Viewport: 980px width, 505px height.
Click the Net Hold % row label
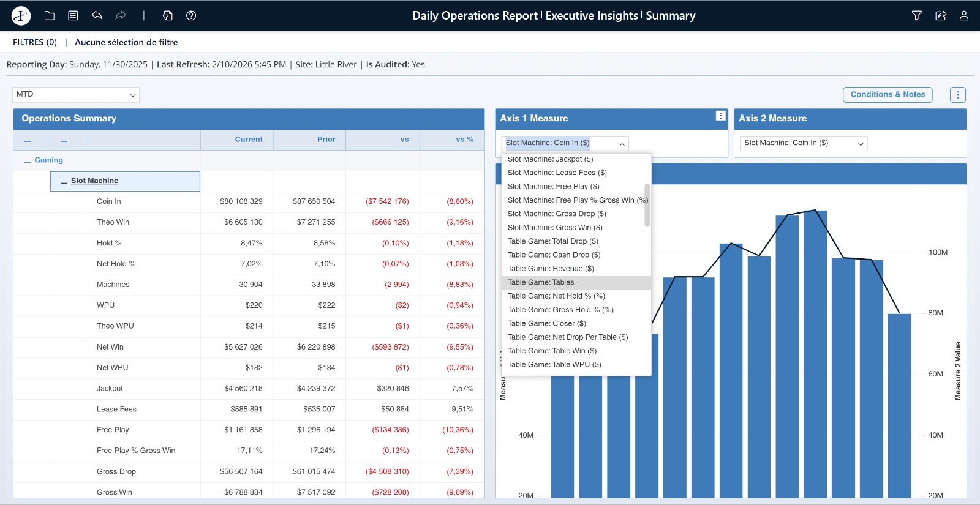[x=116, y=264]
